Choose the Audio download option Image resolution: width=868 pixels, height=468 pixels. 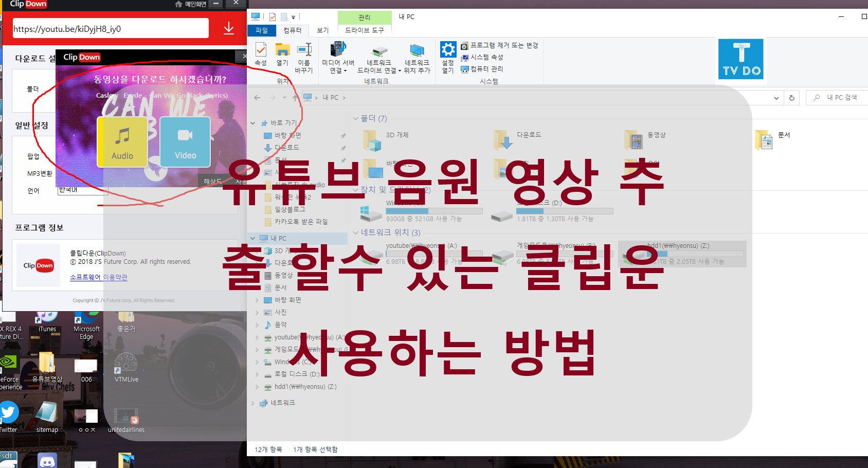tap(122, 142)
